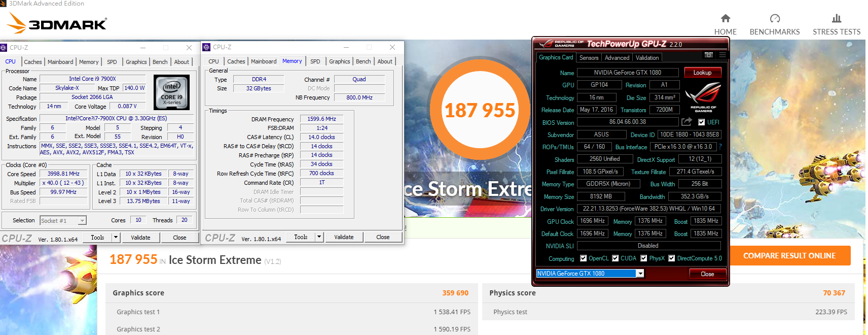Toggle the UEFI checkbox

[702, 122]
